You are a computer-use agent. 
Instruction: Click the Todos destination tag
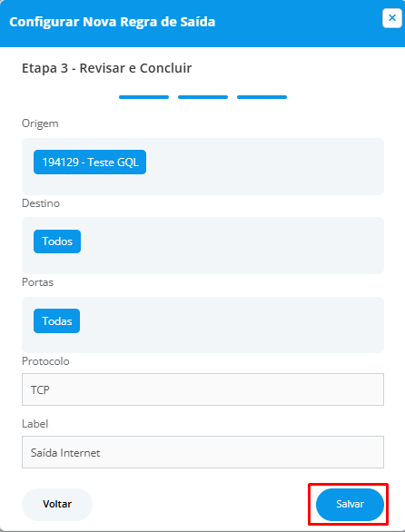tap(57, 241)
